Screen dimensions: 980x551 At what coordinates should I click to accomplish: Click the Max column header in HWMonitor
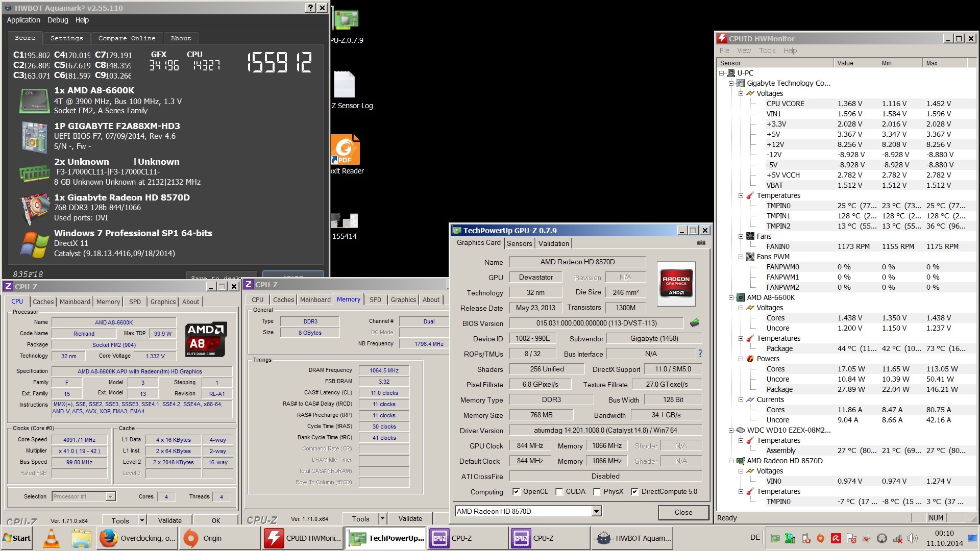[x=945, y=63]
